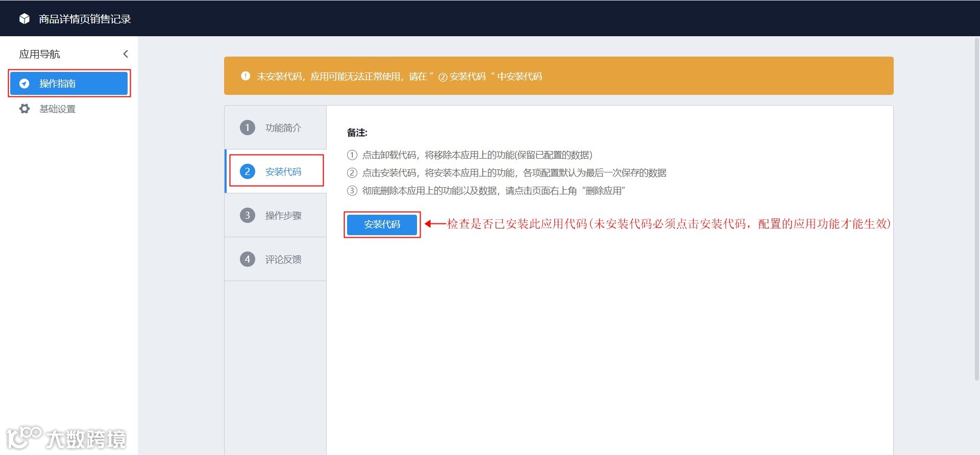Open 操作指南 in the sidebar

69,83
